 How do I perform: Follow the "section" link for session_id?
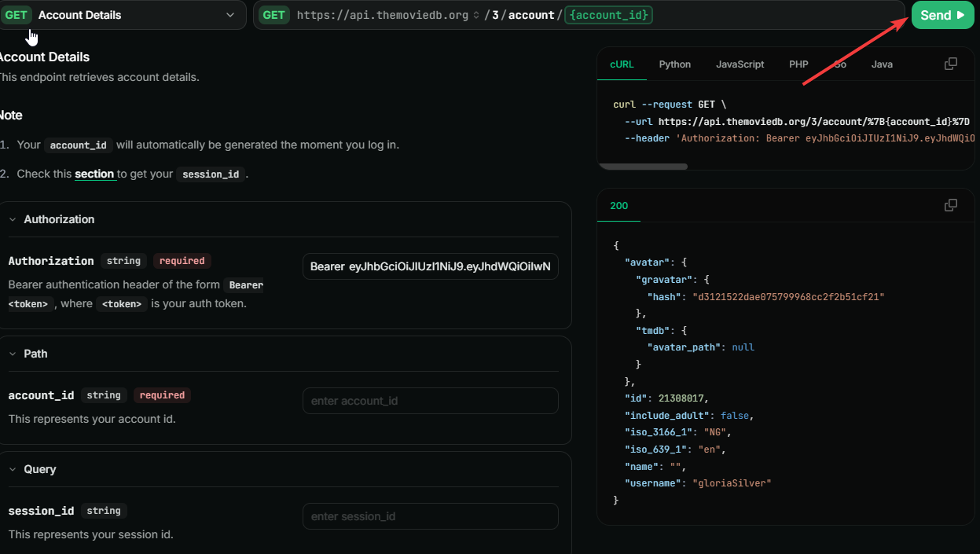pos(94,174)
